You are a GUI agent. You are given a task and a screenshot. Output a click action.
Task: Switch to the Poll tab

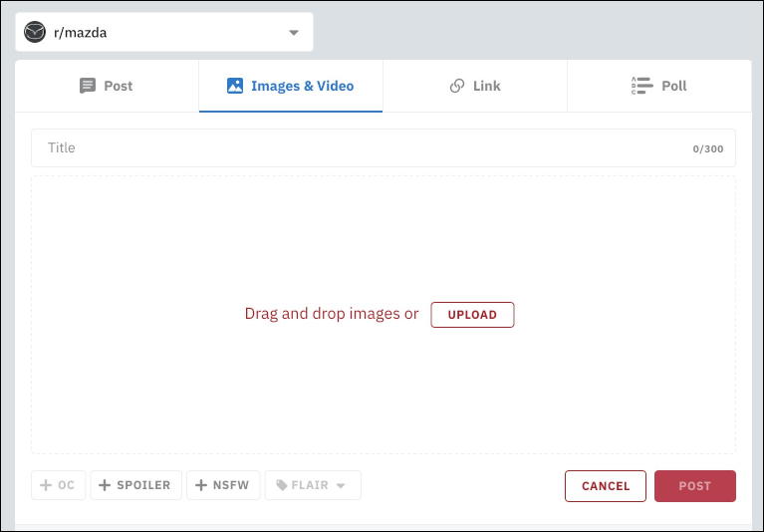[659, 86]
